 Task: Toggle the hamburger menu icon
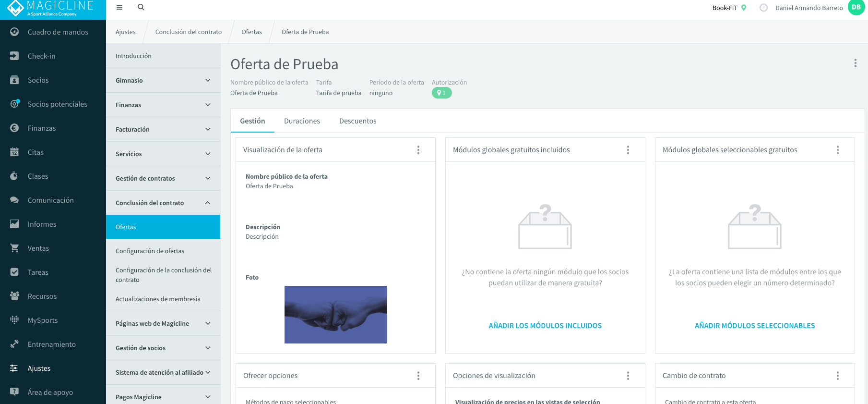tap(119, 7)
